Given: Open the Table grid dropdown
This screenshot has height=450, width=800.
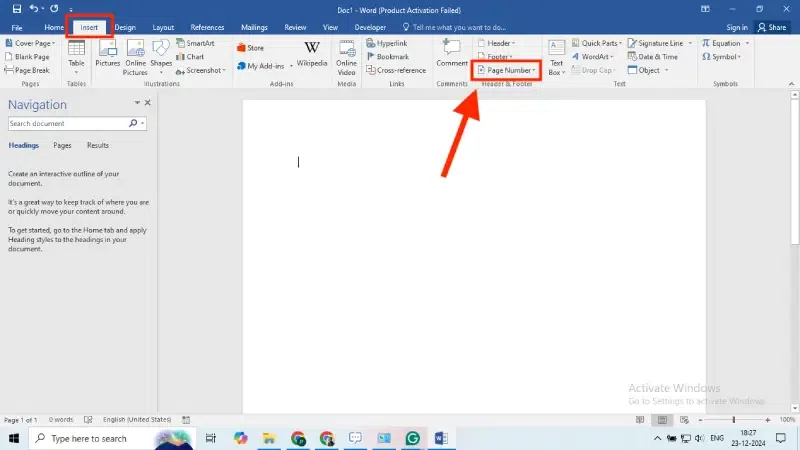Looking at the screenshot, I should (77, 56).
